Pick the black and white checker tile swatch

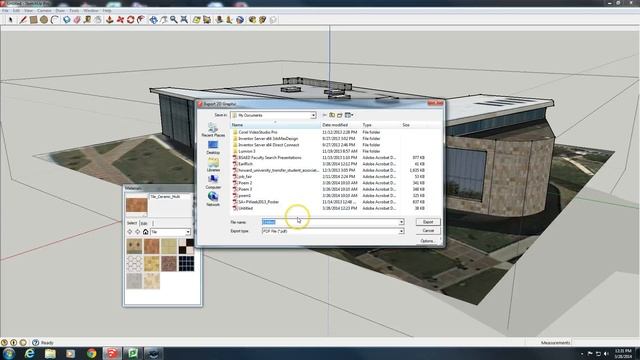pyautogui.click(x=186, y=247)
